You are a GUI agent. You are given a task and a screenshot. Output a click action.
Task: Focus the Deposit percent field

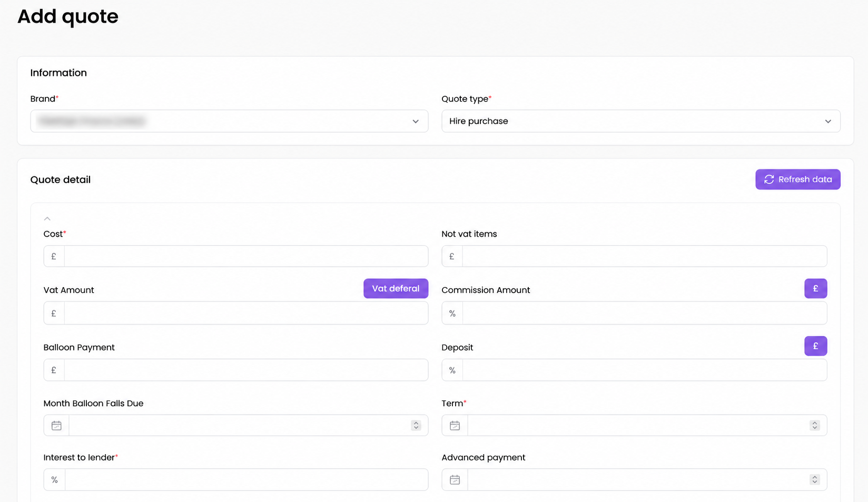click(644, 370)
